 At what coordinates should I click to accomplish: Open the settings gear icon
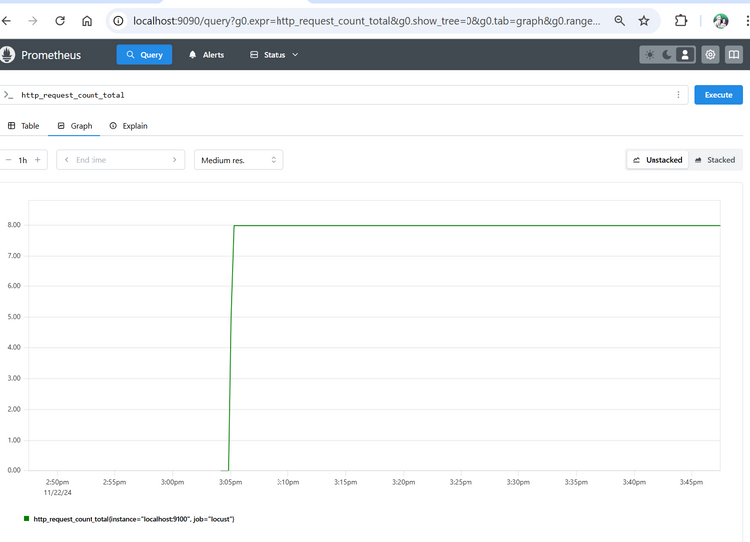(x=710, y=55)
